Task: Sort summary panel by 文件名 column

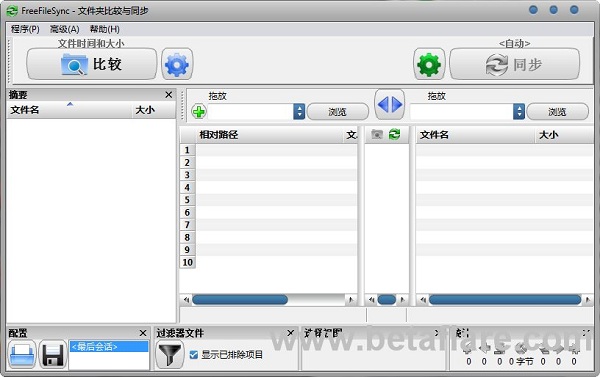Action: pos(69,110)
